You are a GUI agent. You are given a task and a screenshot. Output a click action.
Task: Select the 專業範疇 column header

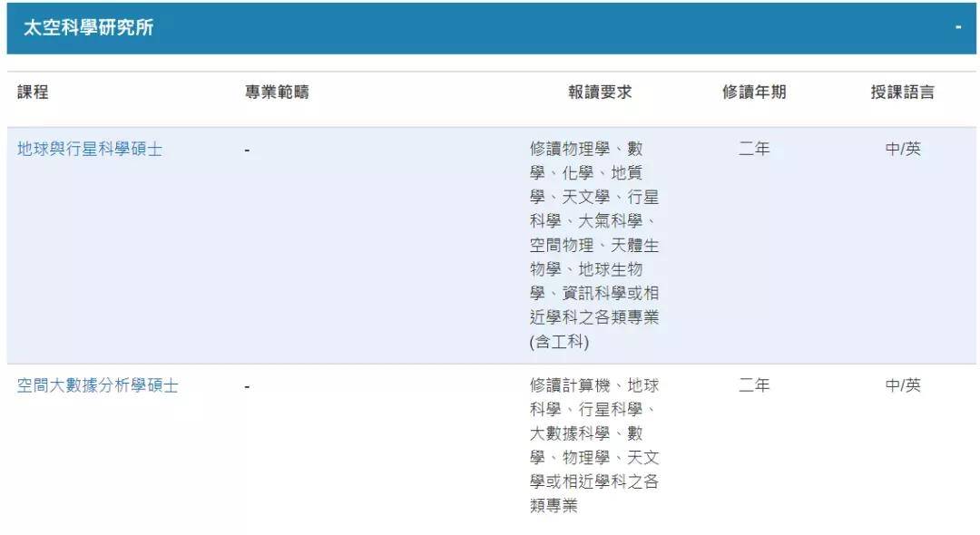point(277,92)
